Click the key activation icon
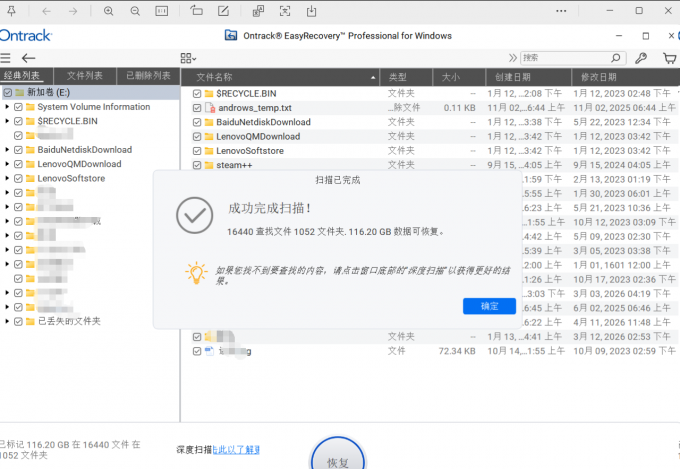This screenshot has width=680, height=469. coord(641,58)
